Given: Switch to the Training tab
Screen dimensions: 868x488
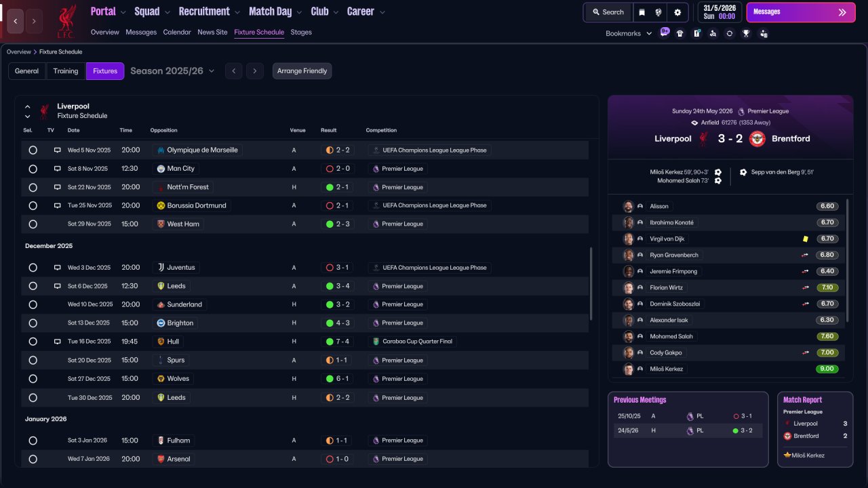Looking at the screenshot, I should (66, 71).
